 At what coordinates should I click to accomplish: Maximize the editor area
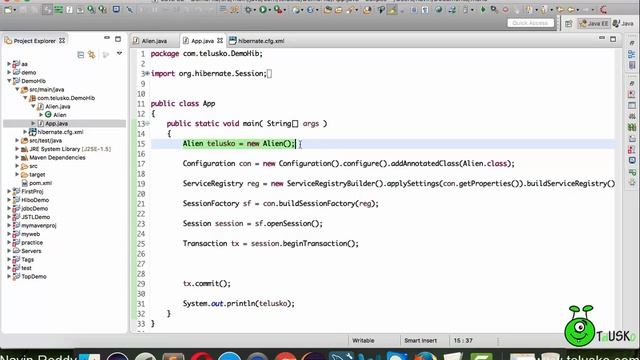point(613,39)
